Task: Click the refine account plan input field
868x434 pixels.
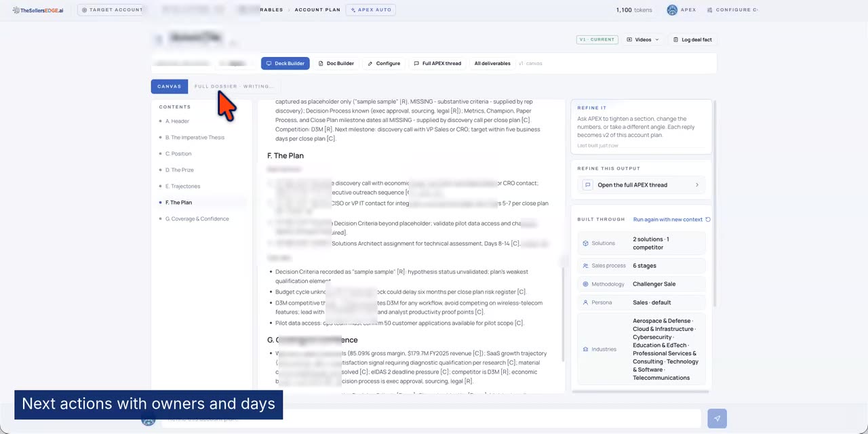Action: point(431,418)
